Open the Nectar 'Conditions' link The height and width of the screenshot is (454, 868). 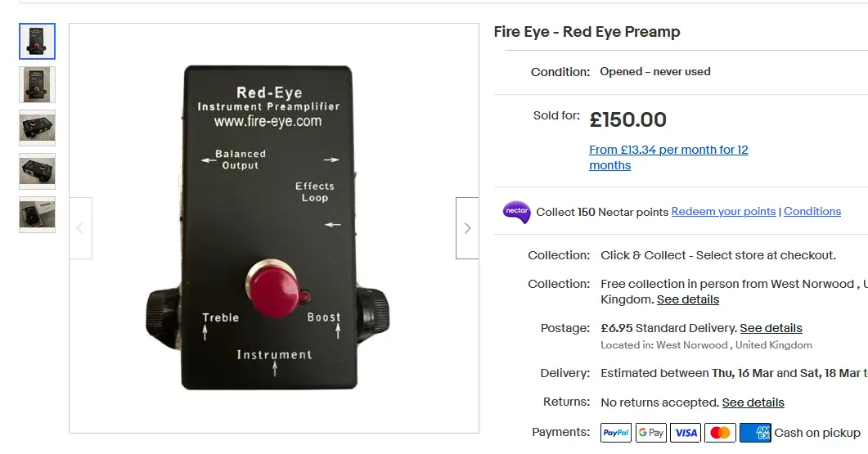812,211
